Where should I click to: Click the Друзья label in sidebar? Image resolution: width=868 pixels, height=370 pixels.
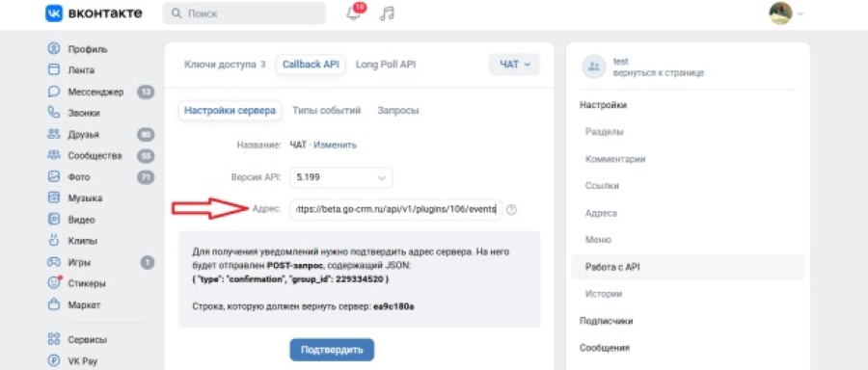coord(84,134)
